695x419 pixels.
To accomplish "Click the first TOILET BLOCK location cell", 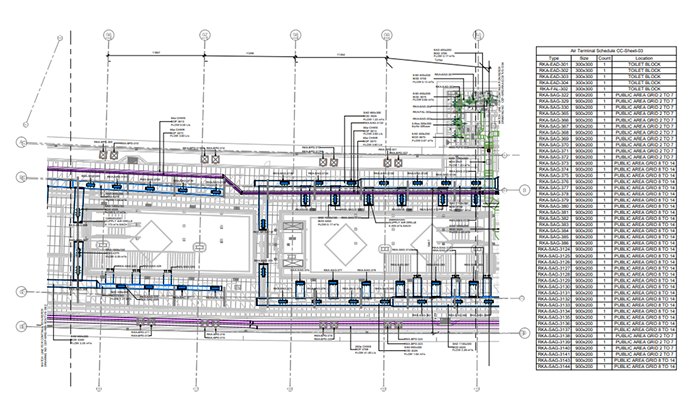I will pyautogui.click(x=647, y=65).
